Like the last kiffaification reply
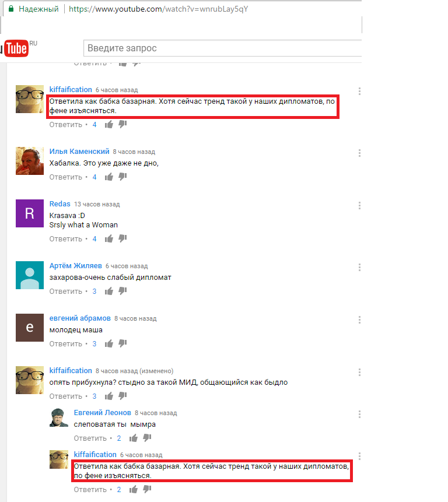The height and width of the screenshot is (502, 448). point(134,489)
